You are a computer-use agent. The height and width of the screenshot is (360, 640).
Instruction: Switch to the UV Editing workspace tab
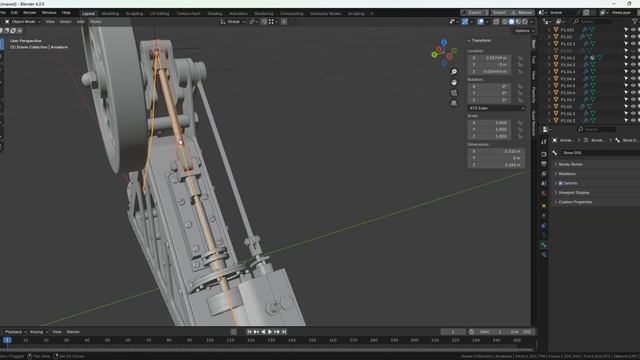[x=159, y=13]
